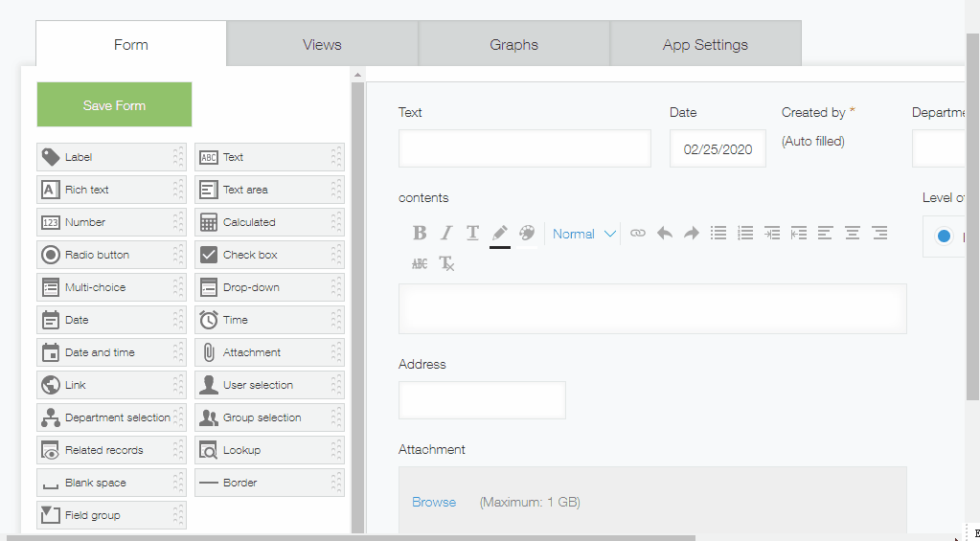Screen dimensions: 980x541
Task: Open the text color pencil tool
Action: pyautogui.click(x=499, y=235)
